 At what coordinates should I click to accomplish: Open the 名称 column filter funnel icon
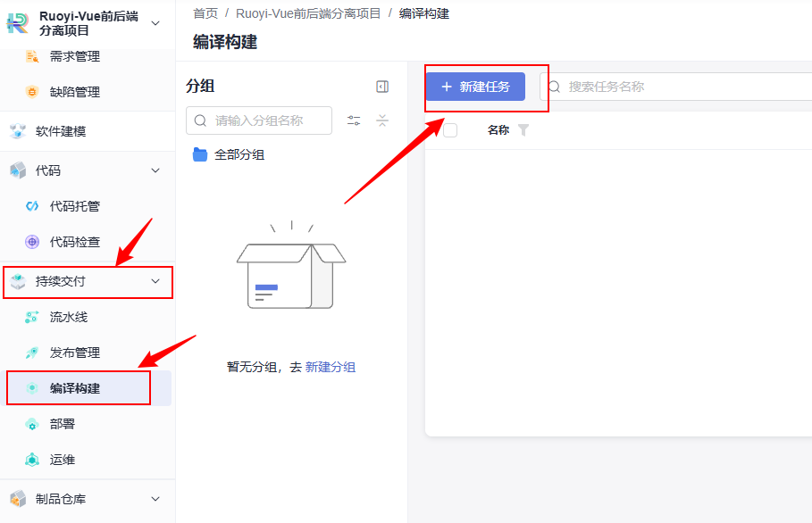[x=523, y=129]
